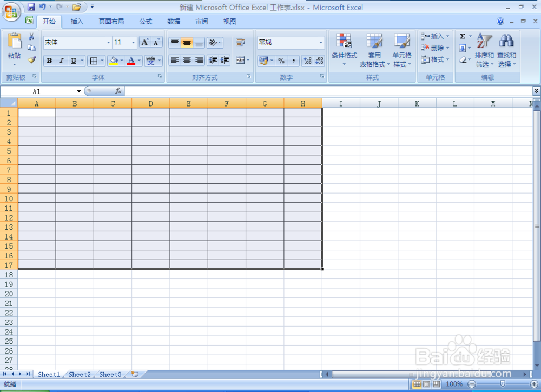Toggle underline formatting
Image resolution: width=541 pixels, height=392 pixels.
(74, 61)
